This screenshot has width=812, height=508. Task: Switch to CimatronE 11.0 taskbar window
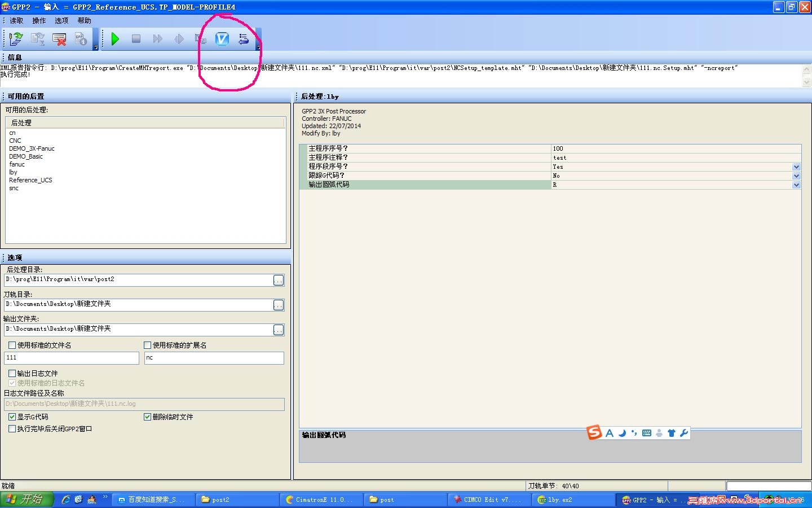click(x=321, y=500)
